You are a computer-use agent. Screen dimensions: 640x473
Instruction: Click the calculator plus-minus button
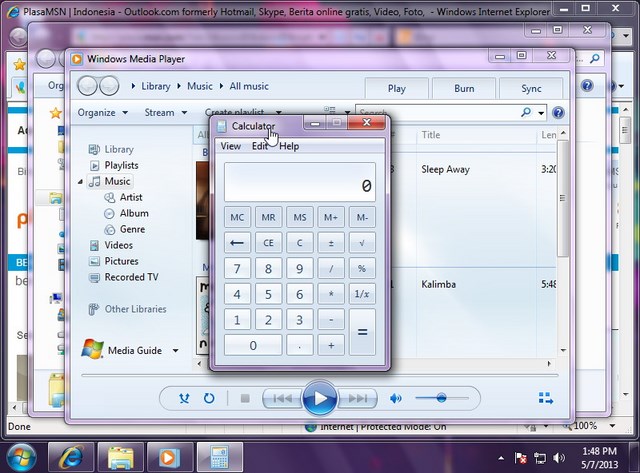point(331,243)
